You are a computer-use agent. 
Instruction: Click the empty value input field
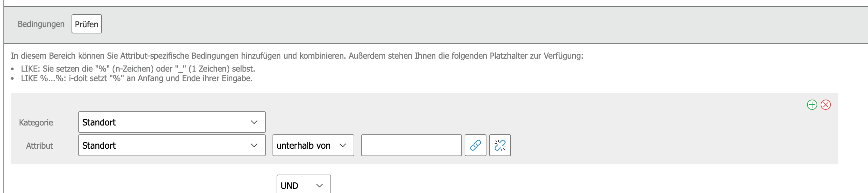411,145
